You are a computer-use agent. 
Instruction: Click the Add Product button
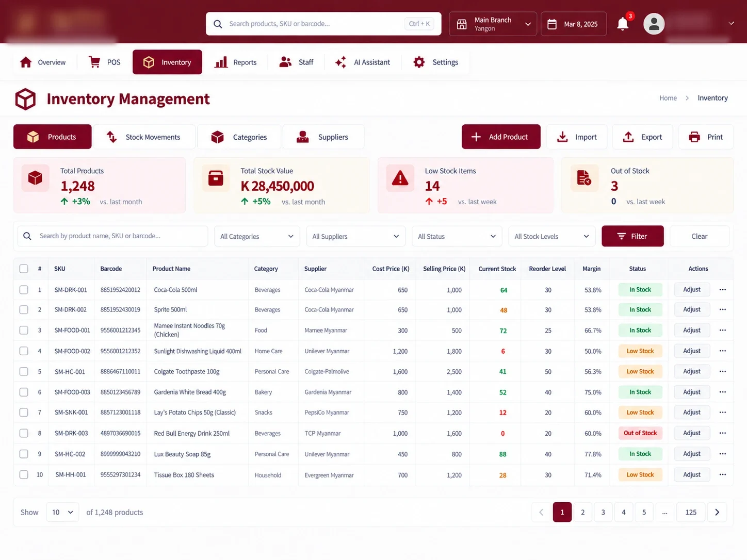click(x=501, y=137)
